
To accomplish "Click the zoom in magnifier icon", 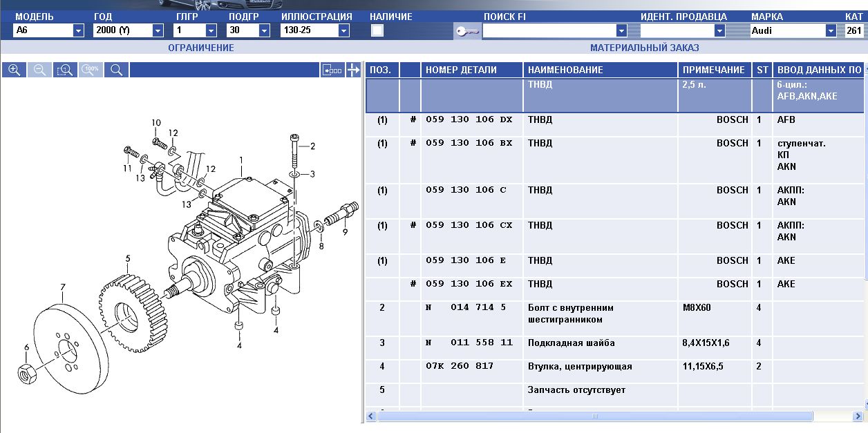I will pos(14,70).
